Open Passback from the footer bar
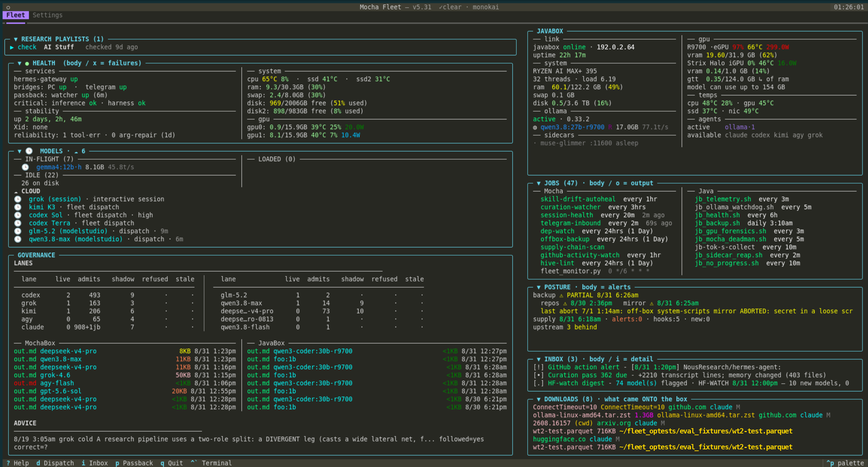The height and width of the screenshot is (467, 868). [134, 463]
